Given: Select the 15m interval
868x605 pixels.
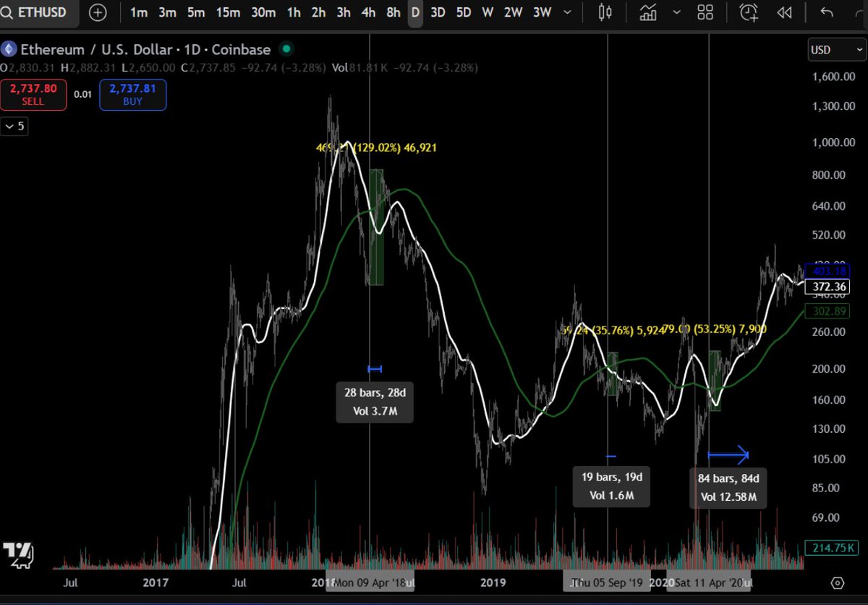Looking at the screenshot, I should [227, 12].
